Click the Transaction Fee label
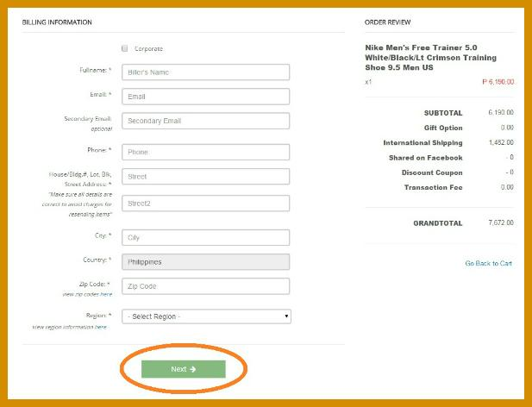 click(433, 187)
